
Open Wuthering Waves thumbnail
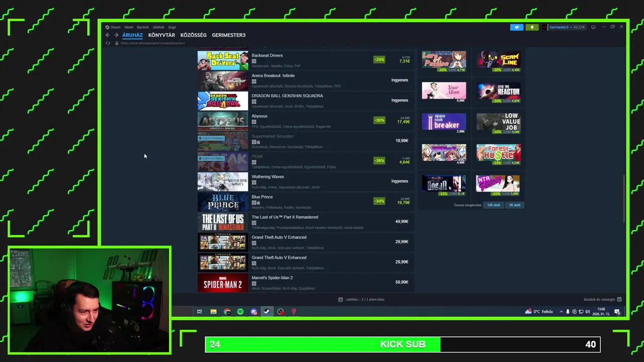[223, 182]
